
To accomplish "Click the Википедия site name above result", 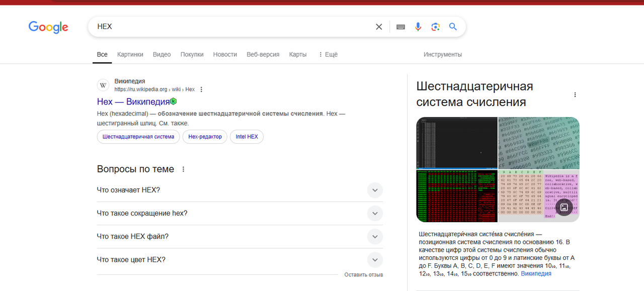I will coord(130,81).
